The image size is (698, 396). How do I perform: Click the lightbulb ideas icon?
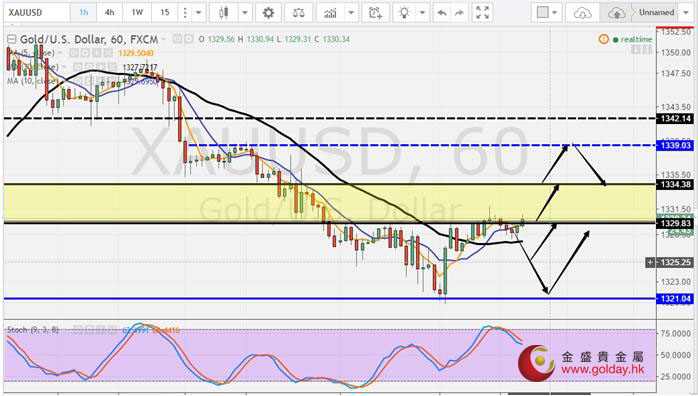coord(404,12)
